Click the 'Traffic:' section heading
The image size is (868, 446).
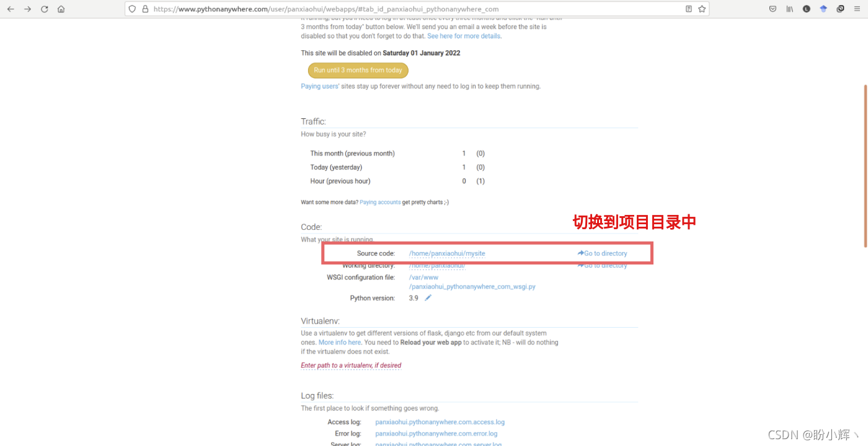tap(313, 121)
